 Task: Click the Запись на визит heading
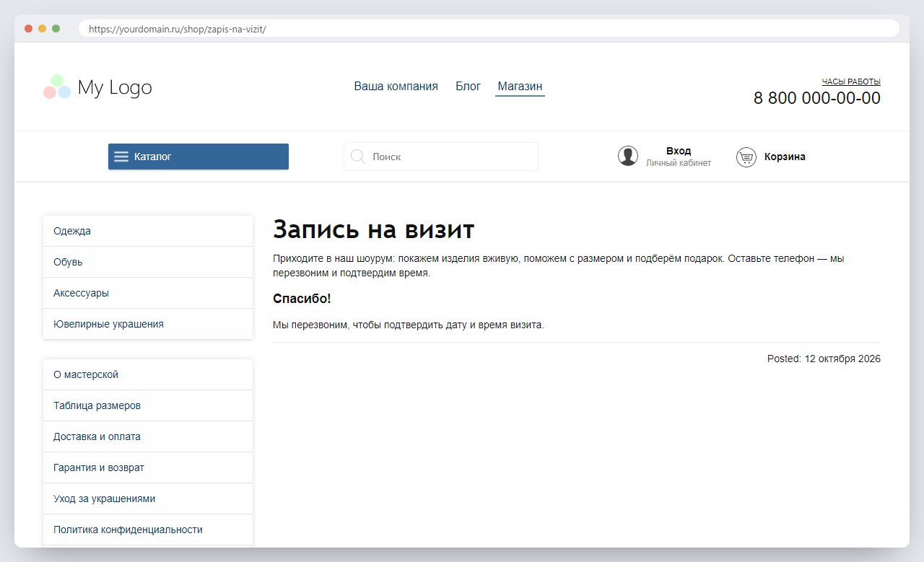tap(373, 229)
